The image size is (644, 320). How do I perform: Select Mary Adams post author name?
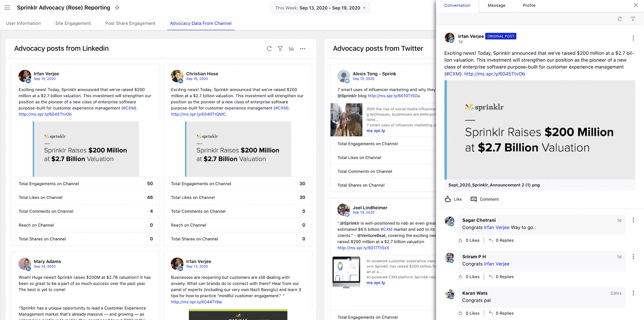47,261
